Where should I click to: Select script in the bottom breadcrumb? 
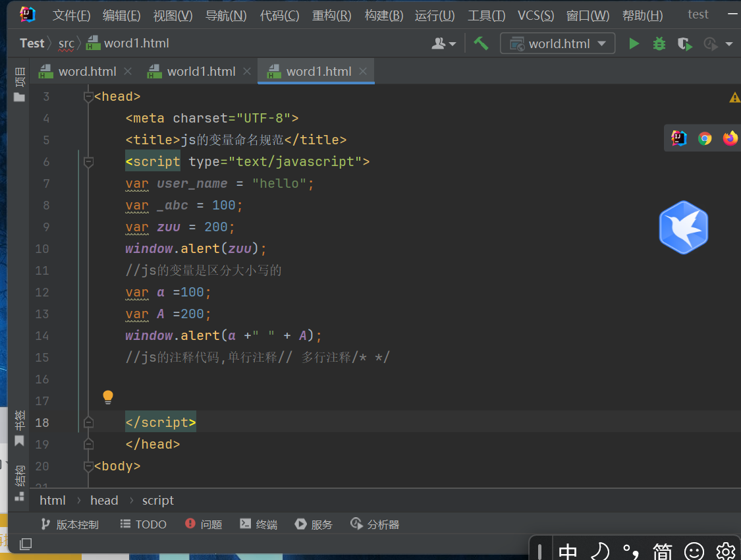point(158,501)
